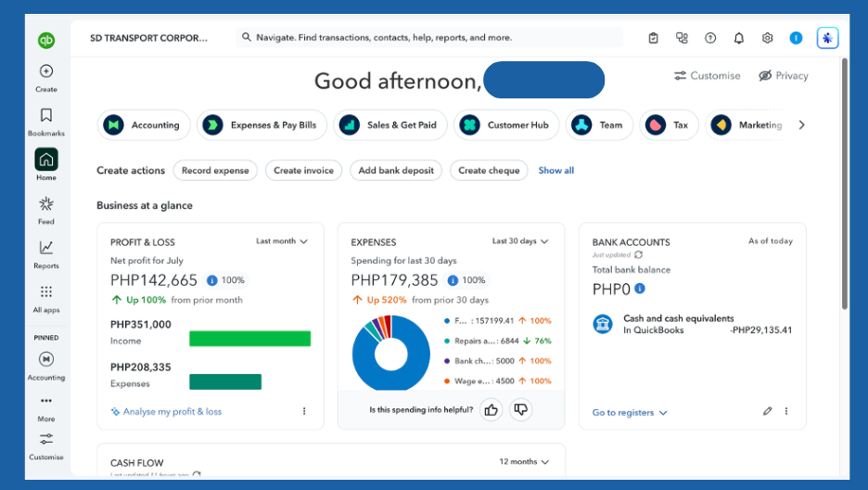Click the pencil edit icon in Bank Accounts
The width and height of the screenshot is (868, 490).
[x=767, y=411]
